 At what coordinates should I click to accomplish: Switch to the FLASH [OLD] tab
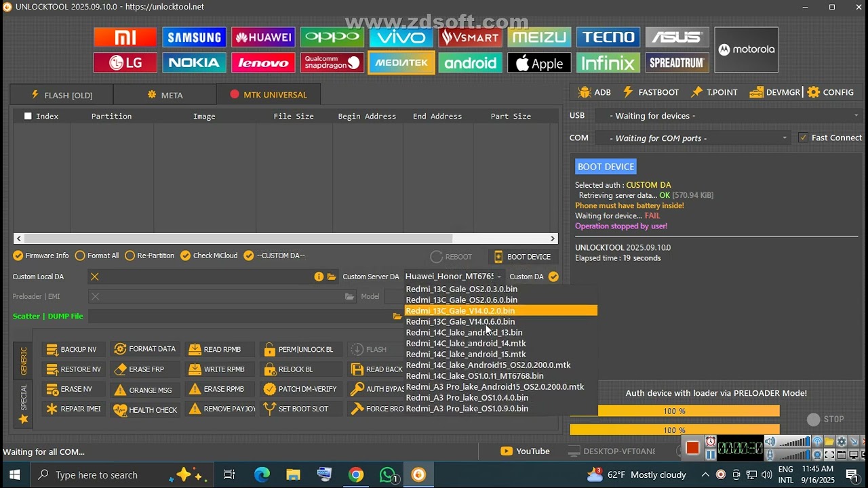coord(62,95)
